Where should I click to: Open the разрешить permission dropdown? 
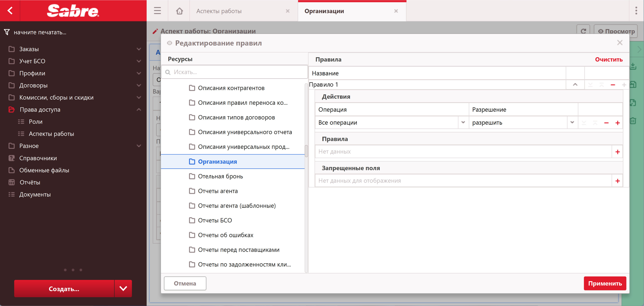tap(572, 123)
